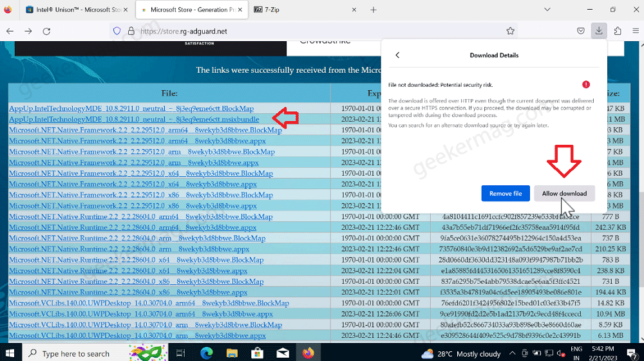The height and width of the screenshot is (361, 644).
Task: Open Microsoft Store from taskbar
Action: 258,353
